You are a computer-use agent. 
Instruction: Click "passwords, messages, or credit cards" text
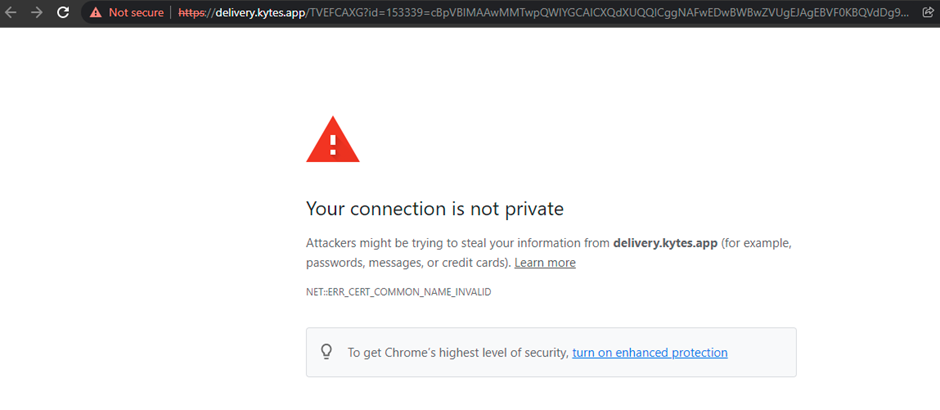pyautogui.click(x=408, y=263)
